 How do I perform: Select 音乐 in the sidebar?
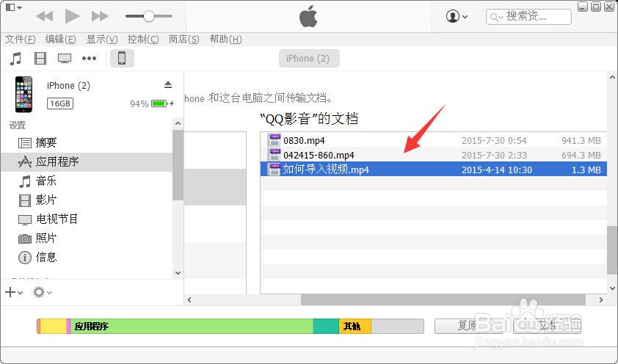pyautogui.click(x=87, y=181)
